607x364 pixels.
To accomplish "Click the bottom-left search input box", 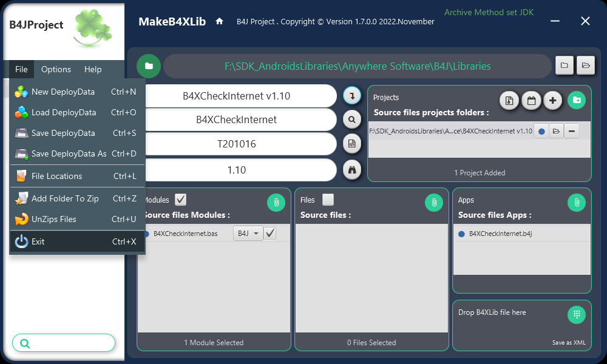I will click(x=64, y=343).
